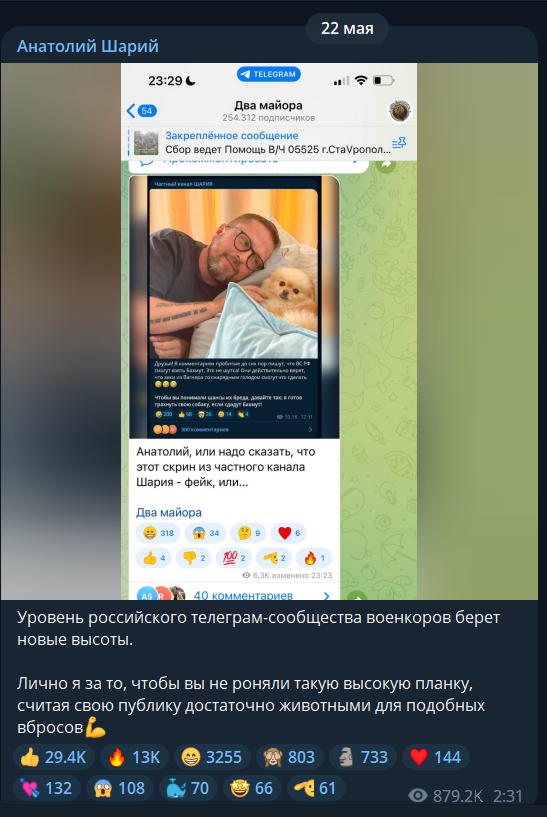Open the attached screenshot image of Два майора

click(269, 331)
